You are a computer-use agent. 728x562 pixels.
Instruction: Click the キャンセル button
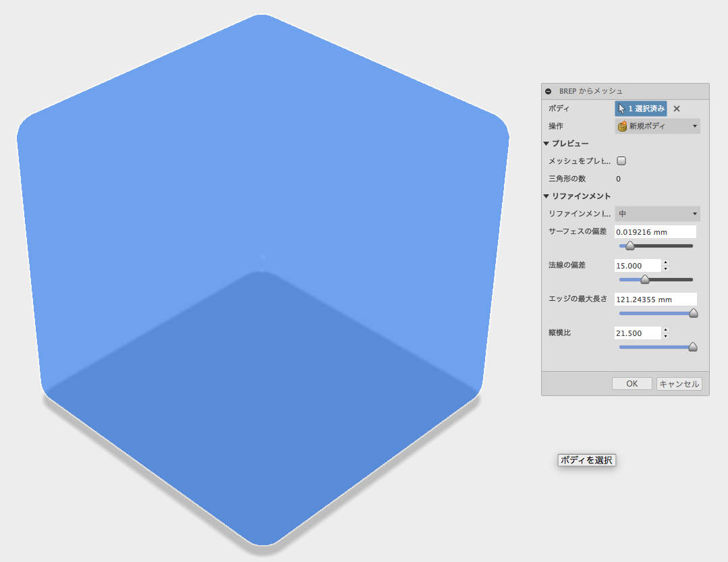click(x=679, y=383)
